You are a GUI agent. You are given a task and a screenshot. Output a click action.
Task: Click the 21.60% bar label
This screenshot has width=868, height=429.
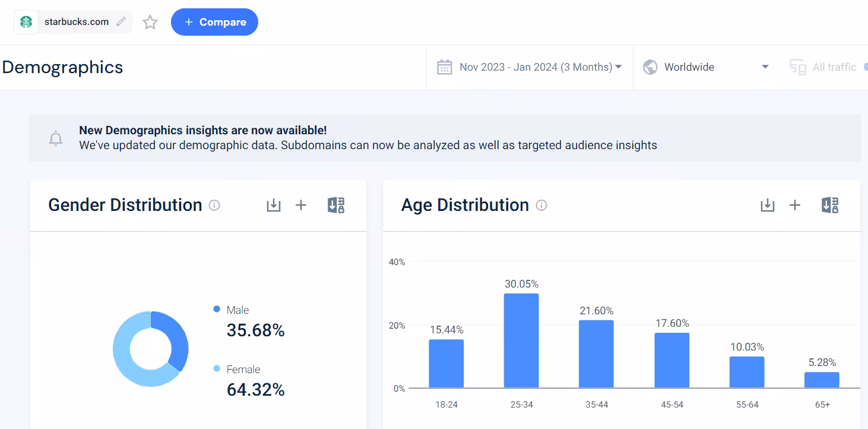click(x=597, y=311)
